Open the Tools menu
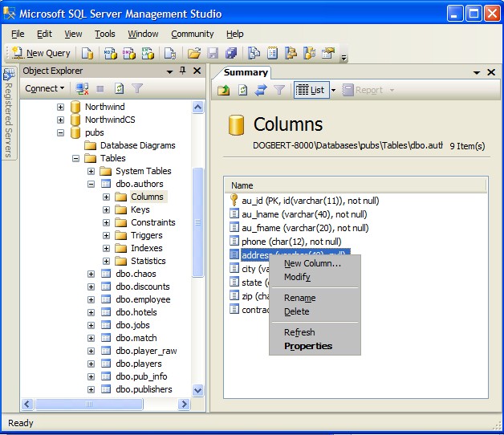 click(104, 34)
